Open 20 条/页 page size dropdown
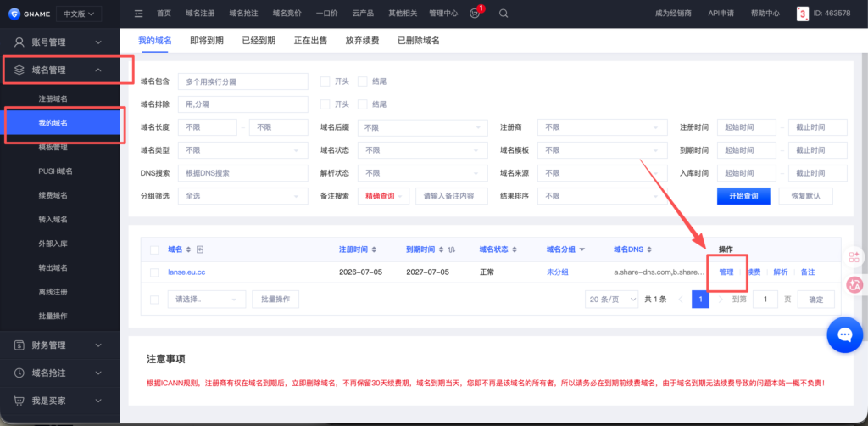Viewport: 868px width, 426px height. (x=612, y=300)
